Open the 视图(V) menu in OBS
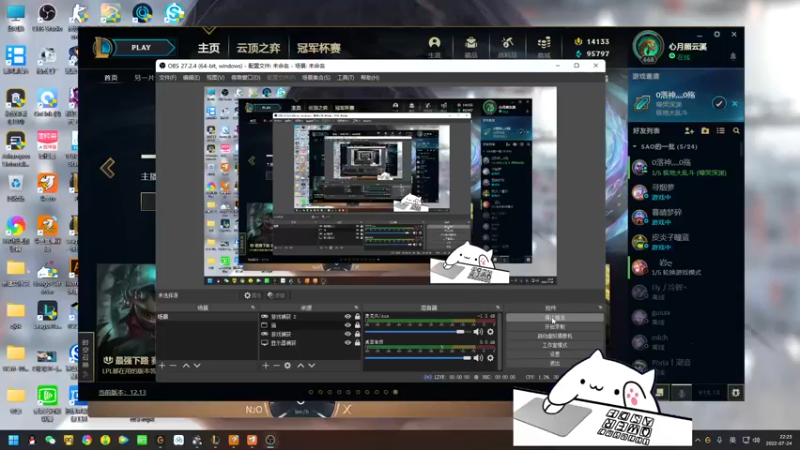The width and height of the screenshot is (800, 450). [x=215, y=78]
